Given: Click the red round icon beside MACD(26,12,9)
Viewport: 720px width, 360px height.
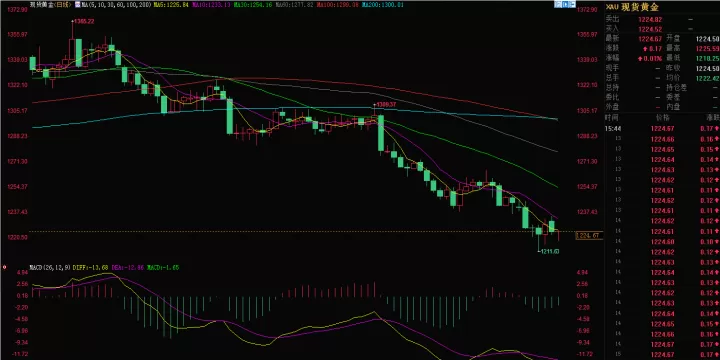Looking at the screenshot, I should tap(4, 267).
